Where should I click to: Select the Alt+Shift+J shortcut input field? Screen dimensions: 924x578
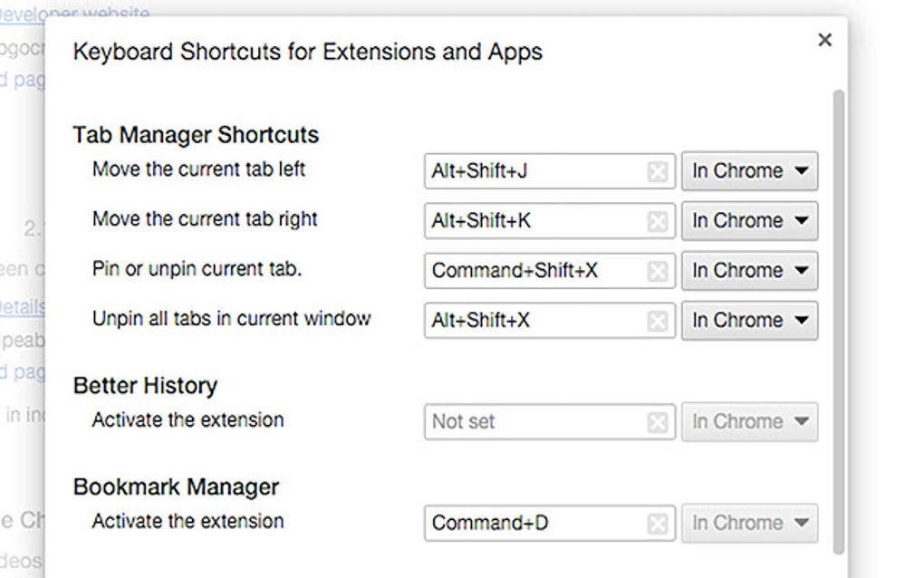click(x=525, y=170)
